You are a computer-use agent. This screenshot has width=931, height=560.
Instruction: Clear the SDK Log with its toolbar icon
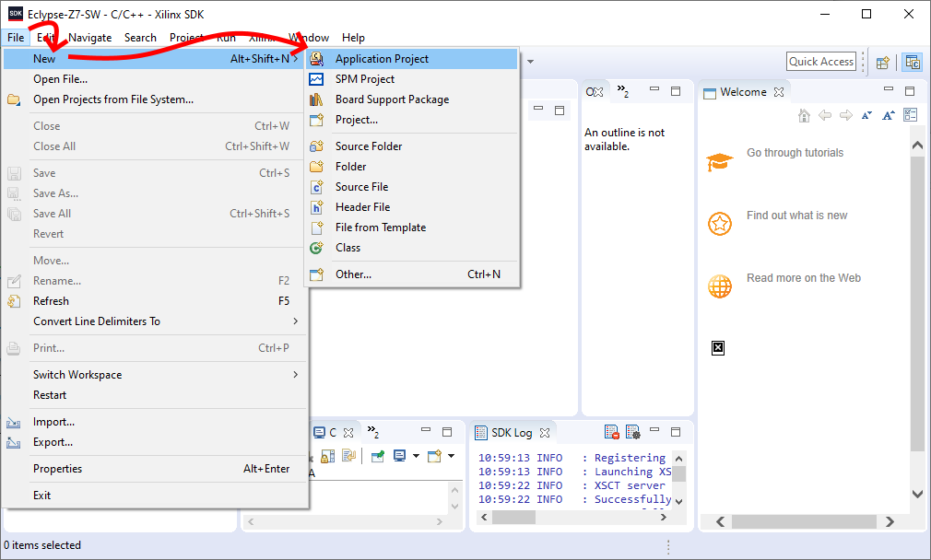[x=611, y=432]
